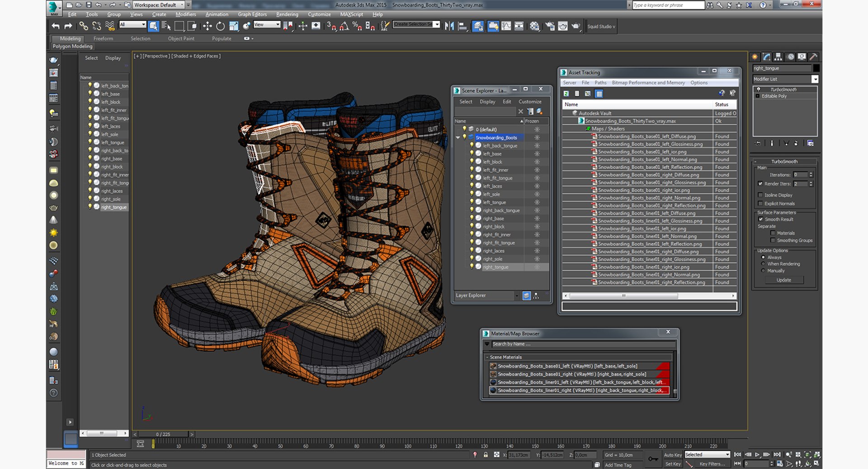
Task: Open the Rendering menu
Action: click(287, 14)
